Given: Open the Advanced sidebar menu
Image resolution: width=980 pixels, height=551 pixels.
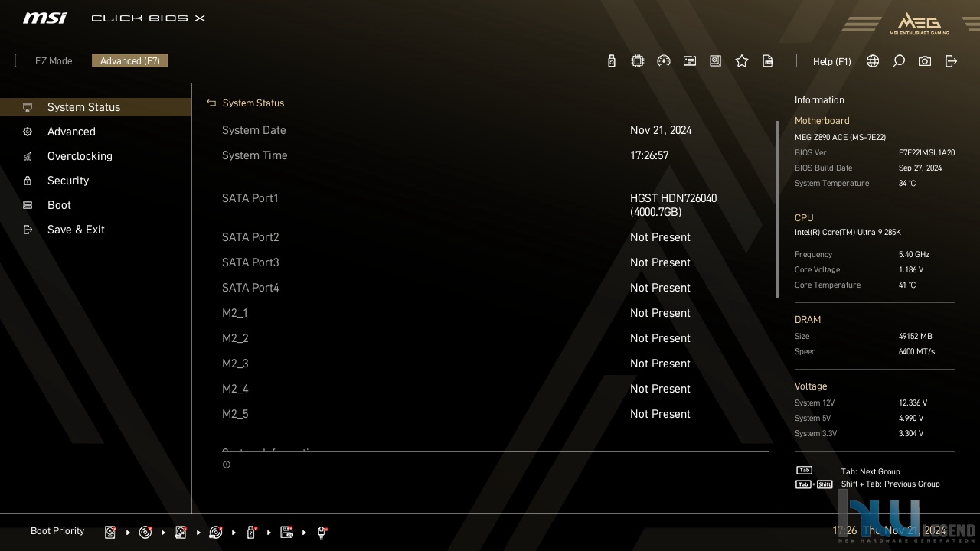Looking at the screenshot, I should click(96, 132).
